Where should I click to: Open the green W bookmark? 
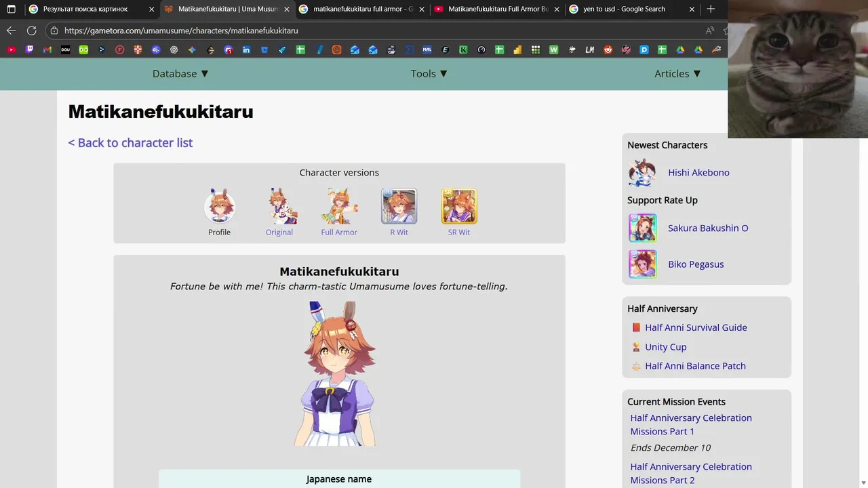tap(554, 49)
